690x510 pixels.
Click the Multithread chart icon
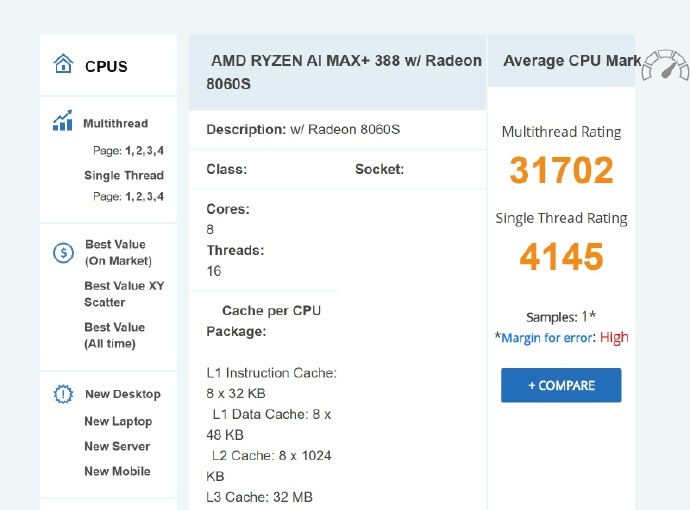click(63, 122)
